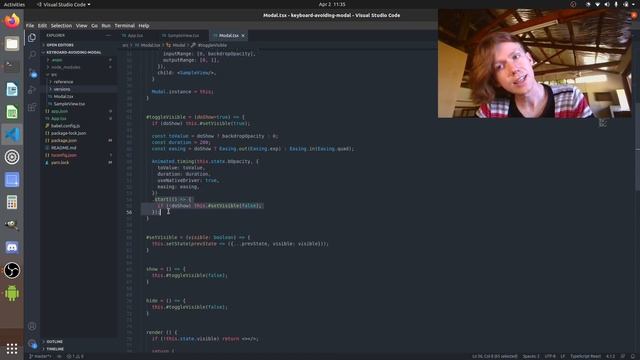Open the Terminal menu
The width and height of the screenshot is (640, 360).
(x=124, y=25)
